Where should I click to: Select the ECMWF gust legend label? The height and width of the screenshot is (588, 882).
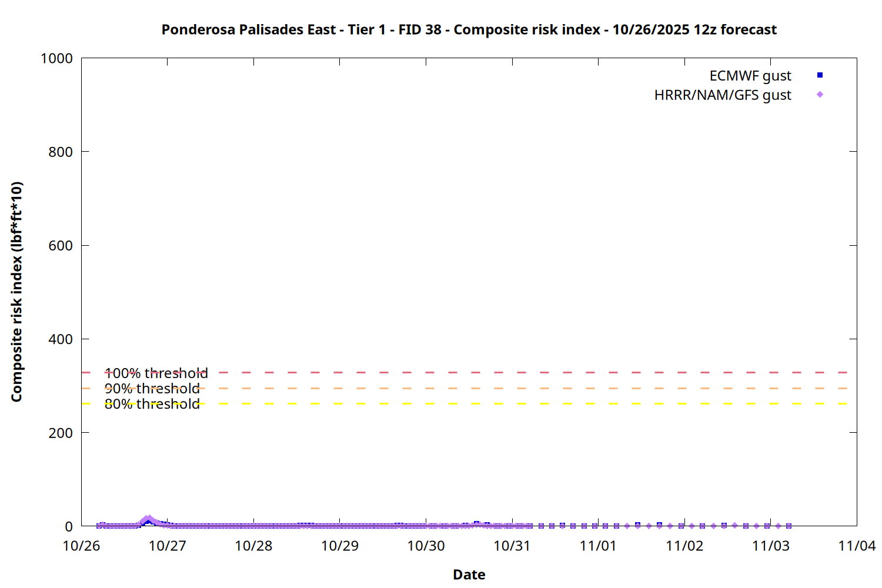pyautogui.click(x=750, y=76)
